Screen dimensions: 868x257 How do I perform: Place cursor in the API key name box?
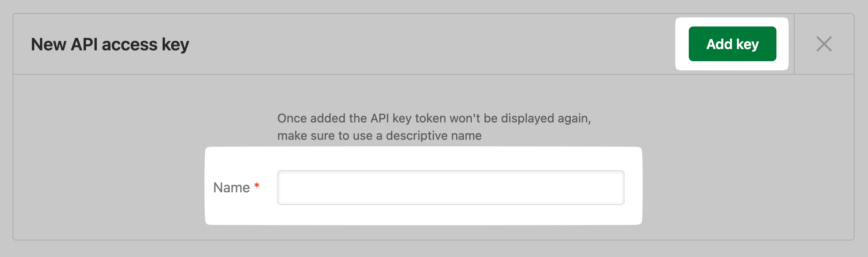pos(450,188)
